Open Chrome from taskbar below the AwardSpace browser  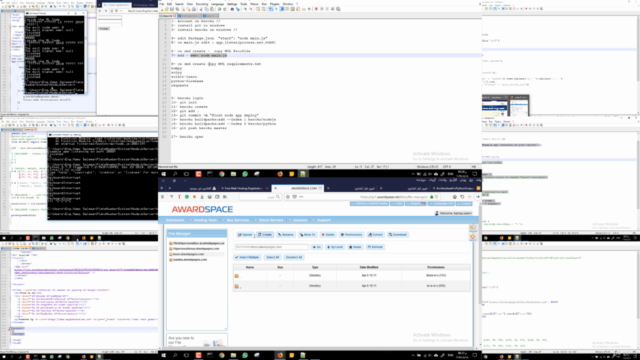(222, 355)
